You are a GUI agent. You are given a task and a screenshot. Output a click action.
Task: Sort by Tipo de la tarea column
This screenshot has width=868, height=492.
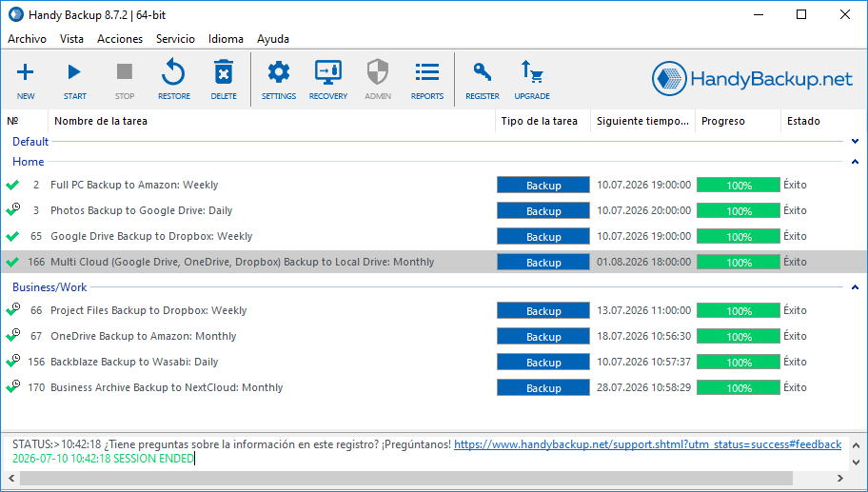coord(543,121)
